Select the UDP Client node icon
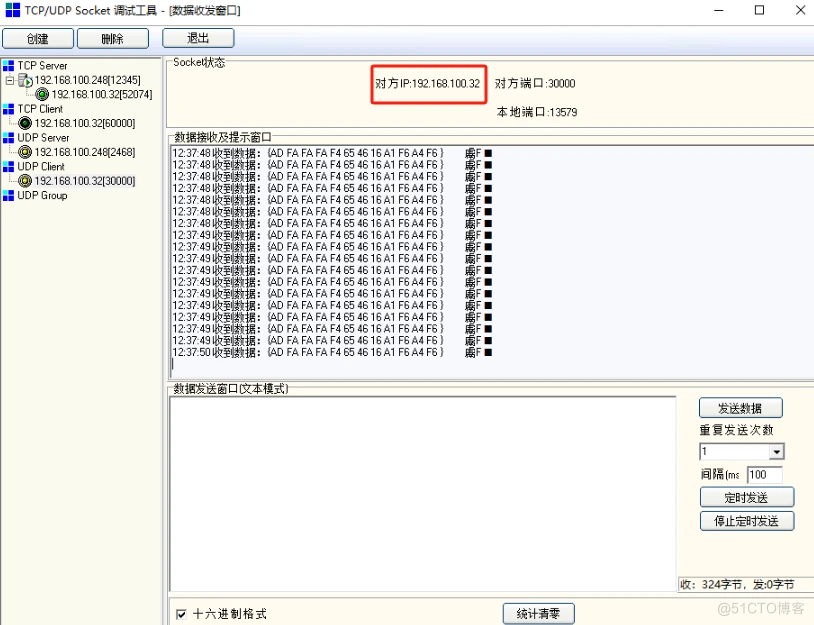 click(x=8, y=167)
